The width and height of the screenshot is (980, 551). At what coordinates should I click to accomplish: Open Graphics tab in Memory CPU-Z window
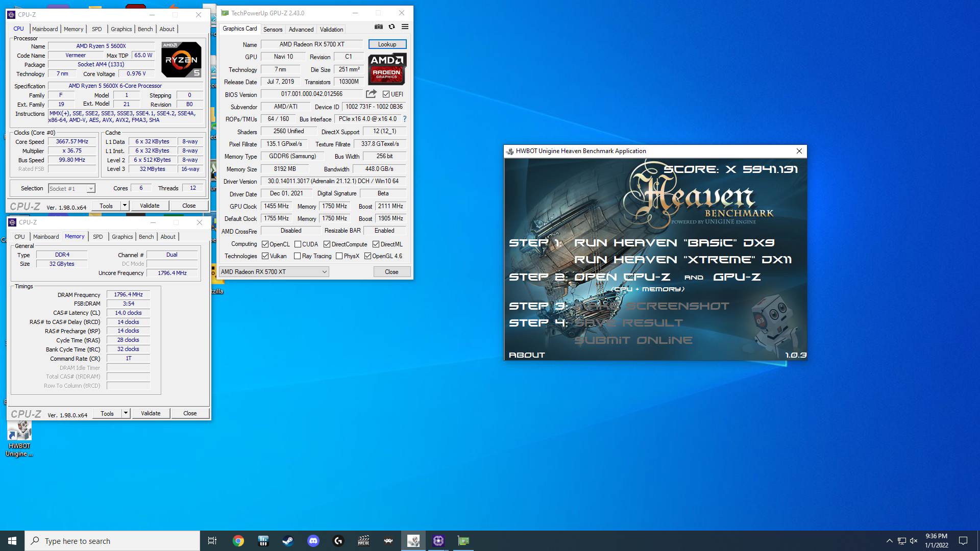point(122,237)
